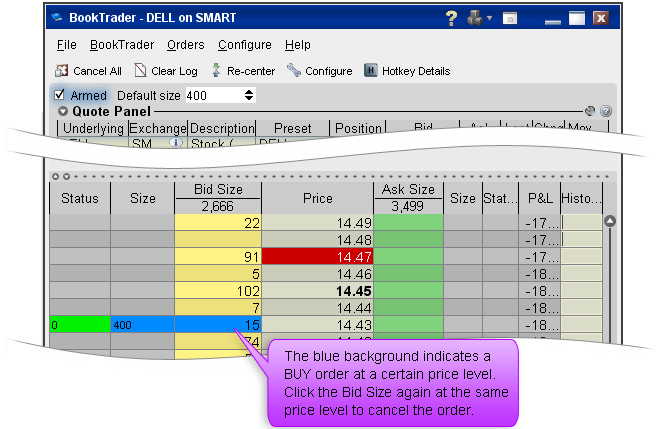
Task: Click the Price column header
Action: click(317, 198)
